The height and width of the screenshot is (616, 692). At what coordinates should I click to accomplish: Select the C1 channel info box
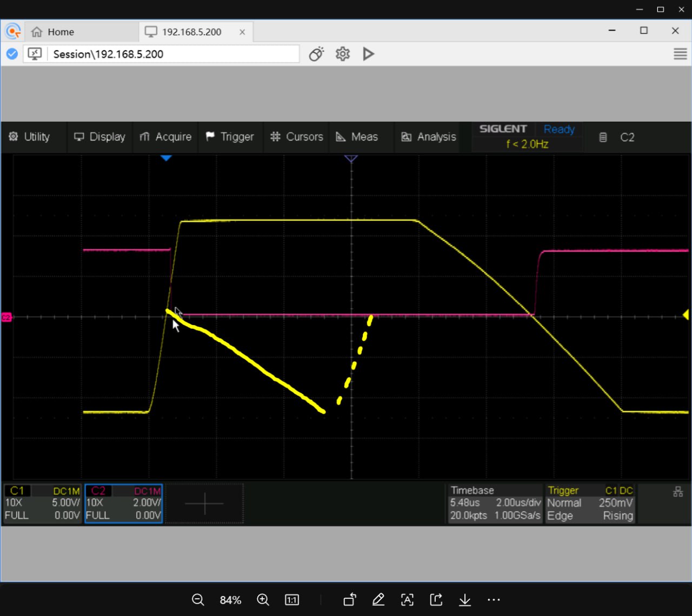(42, 504)
